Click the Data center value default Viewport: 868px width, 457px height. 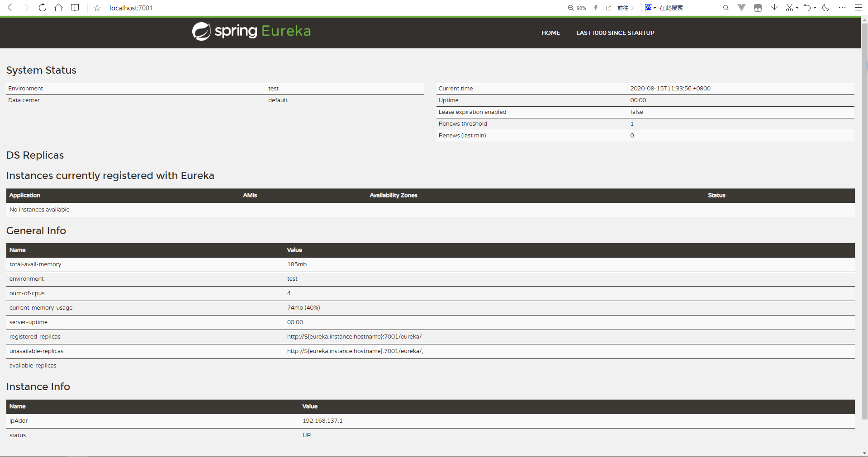[x=278, y=100]
